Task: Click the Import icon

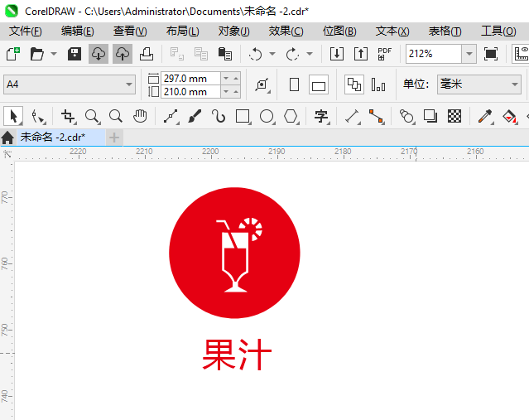Action: coord(337,54)
